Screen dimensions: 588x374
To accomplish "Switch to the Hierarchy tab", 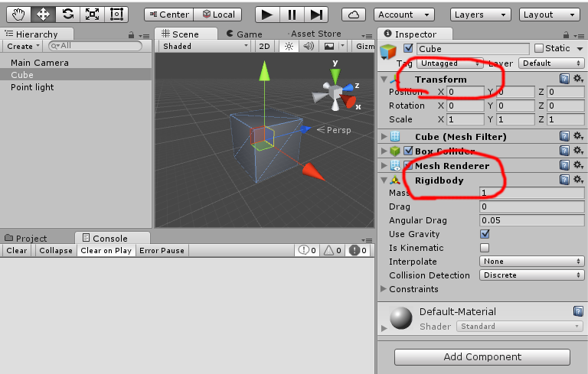I will pyautogui.click(x=37, y=34).
